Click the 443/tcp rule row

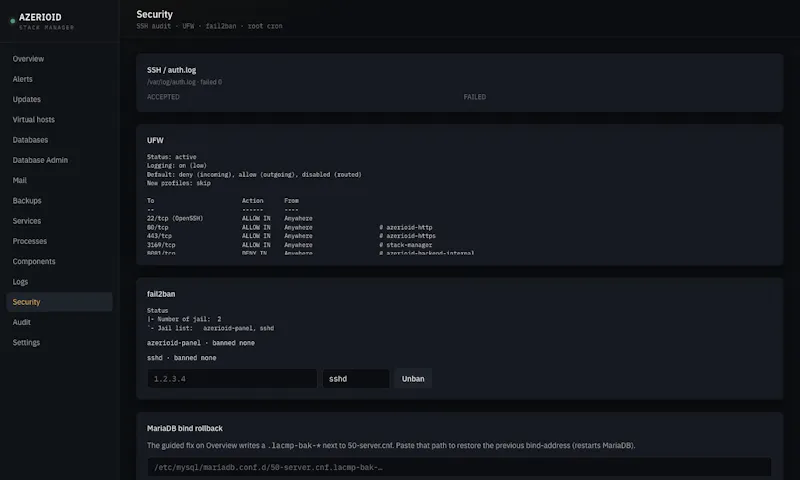click(x=291, y=236)
